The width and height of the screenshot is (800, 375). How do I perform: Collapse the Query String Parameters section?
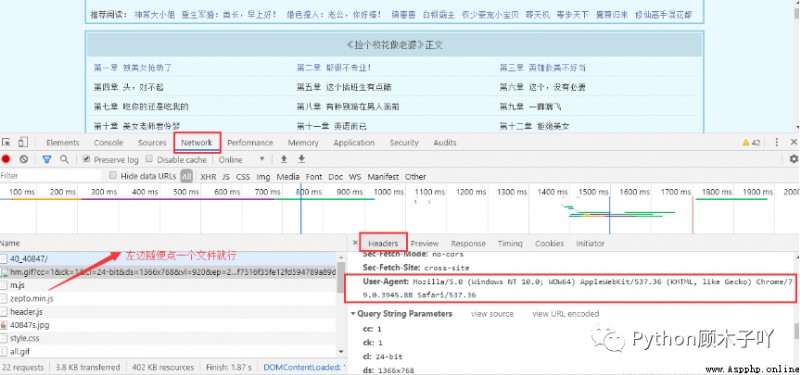coord(401,313)
